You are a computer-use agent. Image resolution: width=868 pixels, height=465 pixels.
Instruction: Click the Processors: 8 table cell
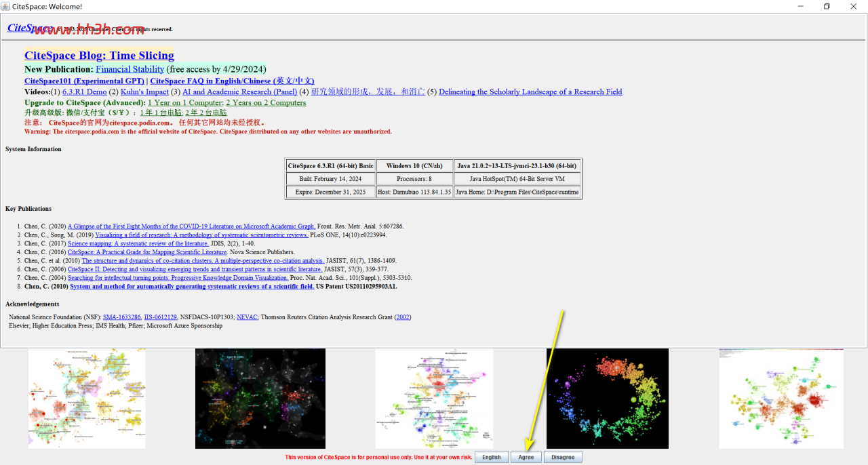[414, 179]
